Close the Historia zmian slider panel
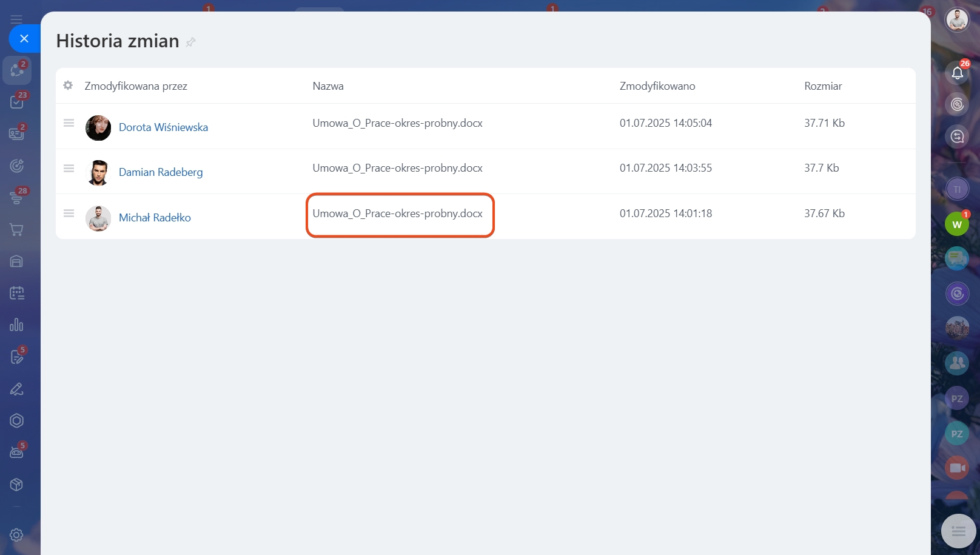980x555 pixels. pos(24,39)
